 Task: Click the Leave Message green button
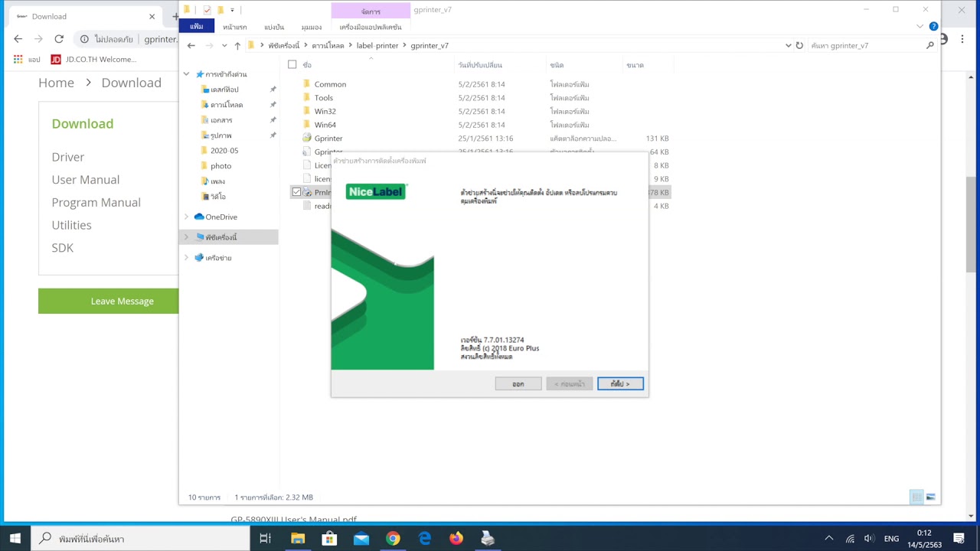click(x=109, y=301)
